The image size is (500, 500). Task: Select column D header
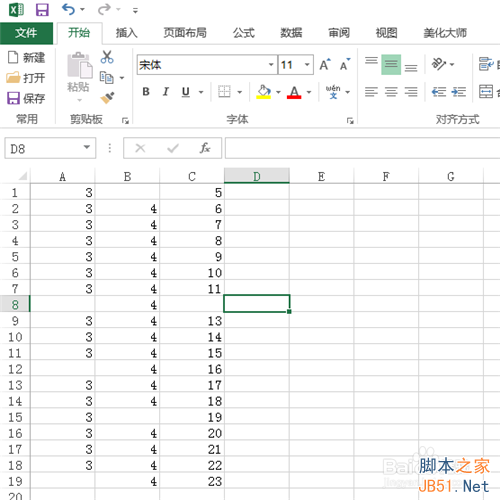coord(257,176)
